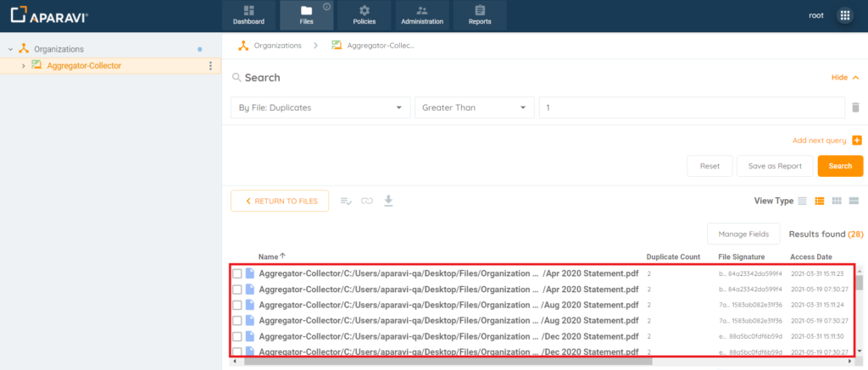
Task: Click the Organizations breadcrumb icon
Action: (x=243, y=46)
